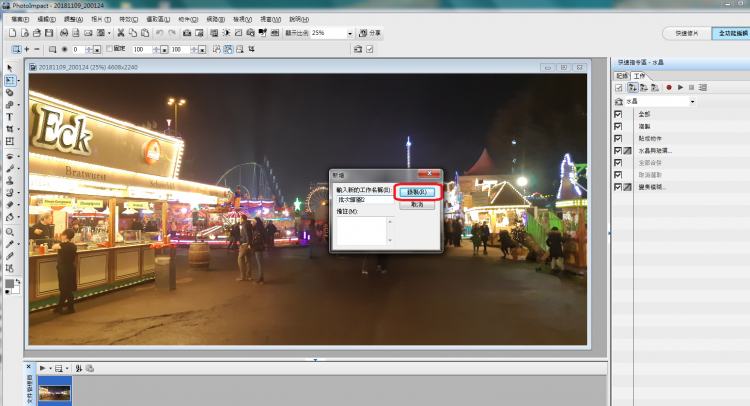Expand the 水晶 task dropdown

pyautogui.click(x=691, y=101)
